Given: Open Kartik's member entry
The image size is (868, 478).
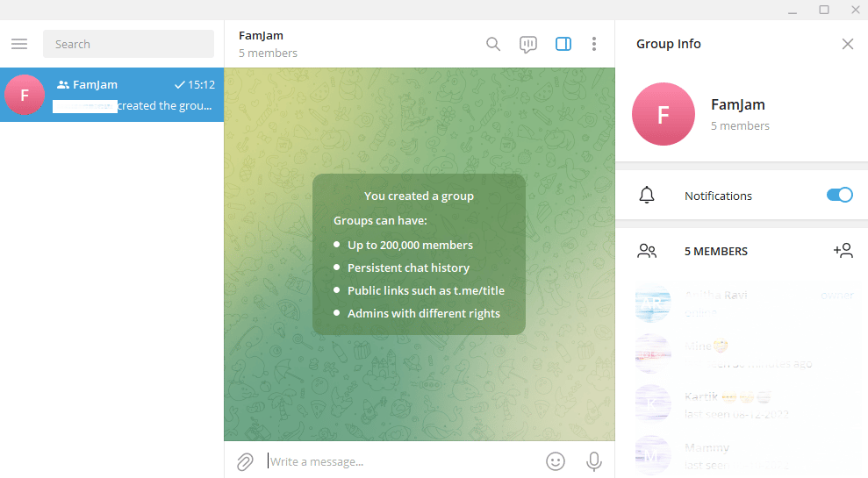Looking at the screenshot, I should click(742, 404).
